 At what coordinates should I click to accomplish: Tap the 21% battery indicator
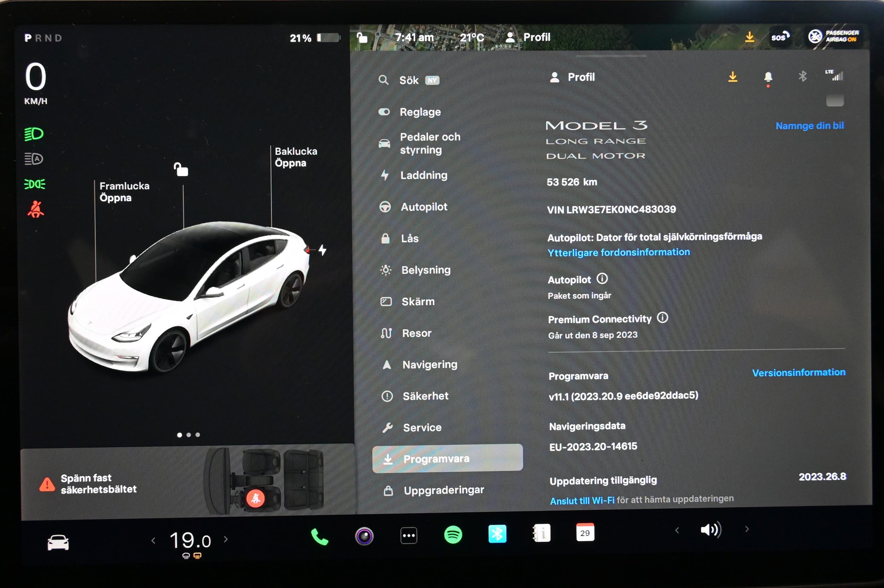(315, 38)
